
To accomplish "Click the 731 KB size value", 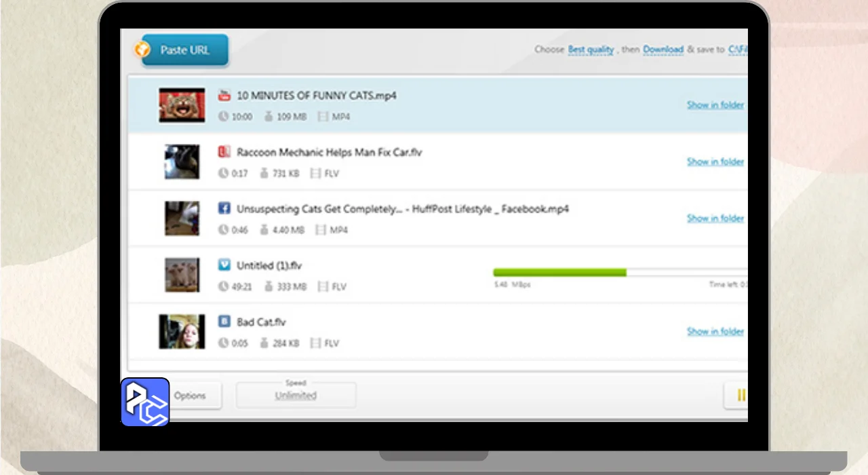I will coord(286,174).
